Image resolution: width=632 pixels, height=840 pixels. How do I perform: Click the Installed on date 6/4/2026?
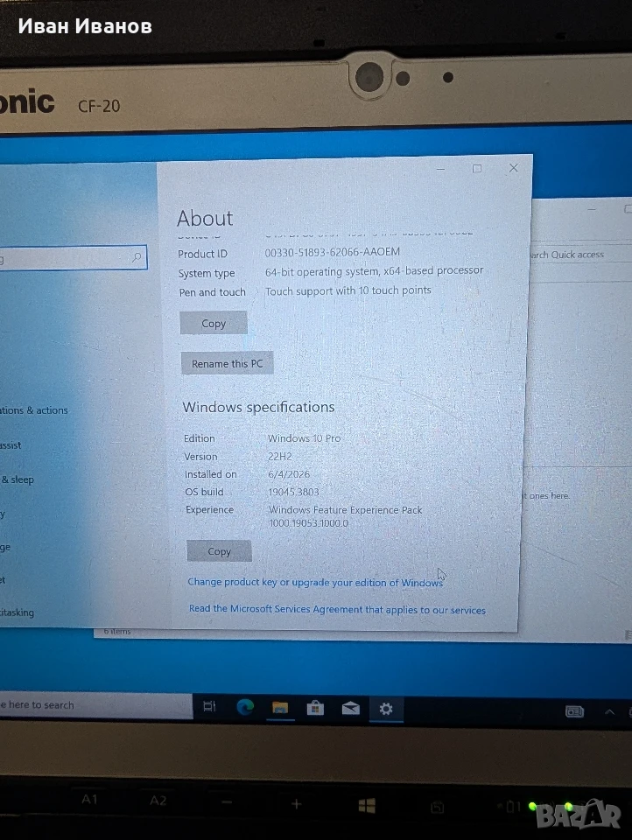click(x=289, y=474)
